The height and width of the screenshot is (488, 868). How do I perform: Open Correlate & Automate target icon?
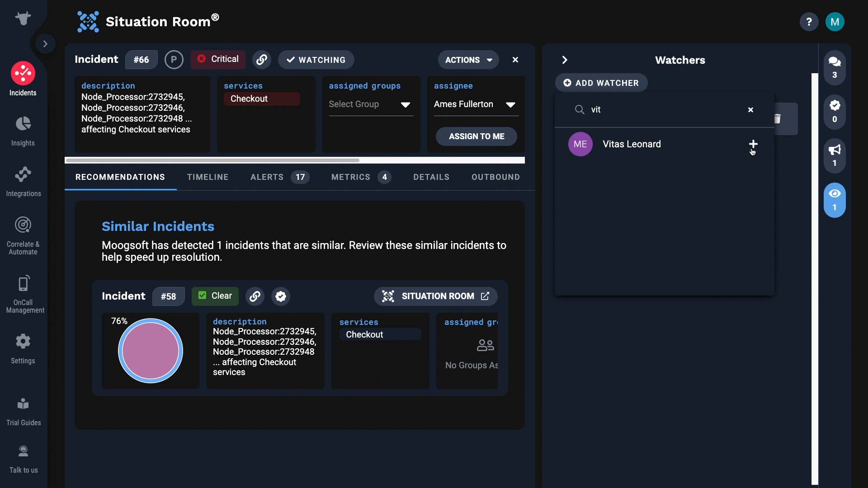pyautogui.click(x=23, y=225)
